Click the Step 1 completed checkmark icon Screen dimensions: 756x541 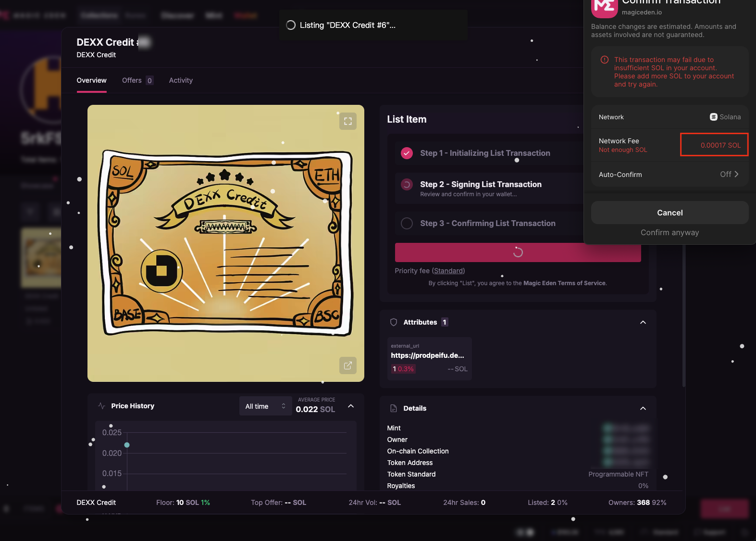[x=407, y=153]
